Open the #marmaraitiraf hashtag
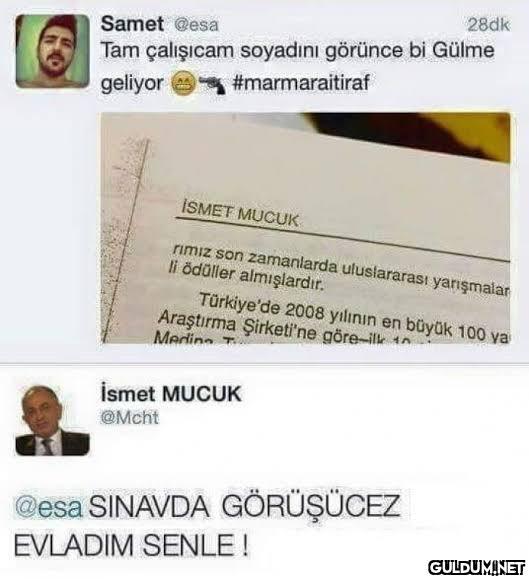The width and height of the screenshot is (529, 579). click(301, 82)
